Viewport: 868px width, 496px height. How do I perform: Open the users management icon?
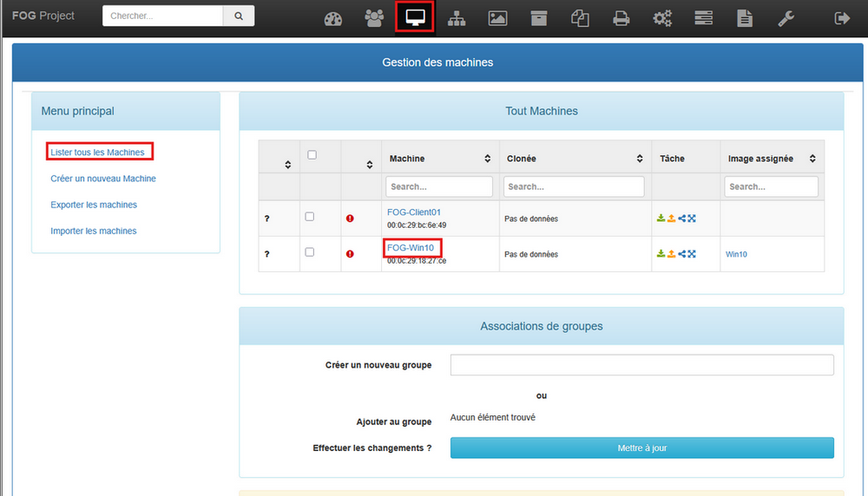point(374,18)
